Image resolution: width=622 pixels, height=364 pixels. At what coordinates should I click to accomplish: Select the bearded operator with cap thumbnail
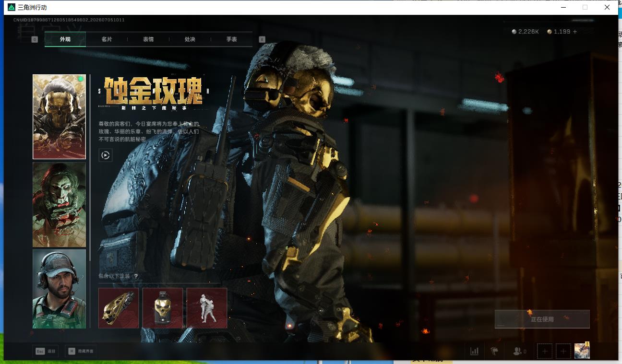click(x=59, y=289)
